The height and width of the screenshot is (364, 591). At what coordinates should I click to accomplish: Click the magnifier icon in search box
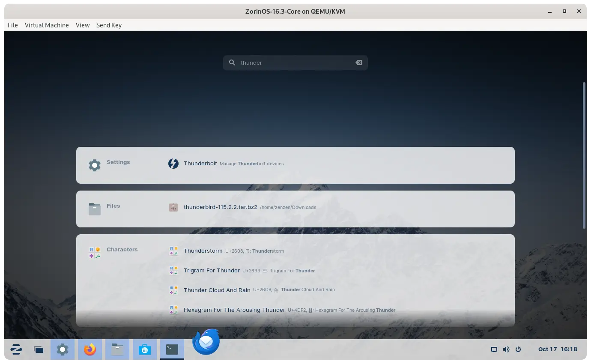[x=232, y=63]
